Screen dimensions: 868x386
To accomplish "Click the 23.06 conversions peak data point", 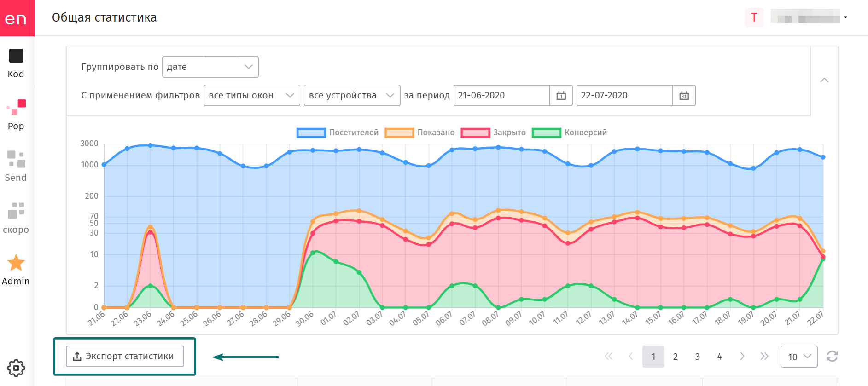I will pyautogui.click(x=150, y=286).
